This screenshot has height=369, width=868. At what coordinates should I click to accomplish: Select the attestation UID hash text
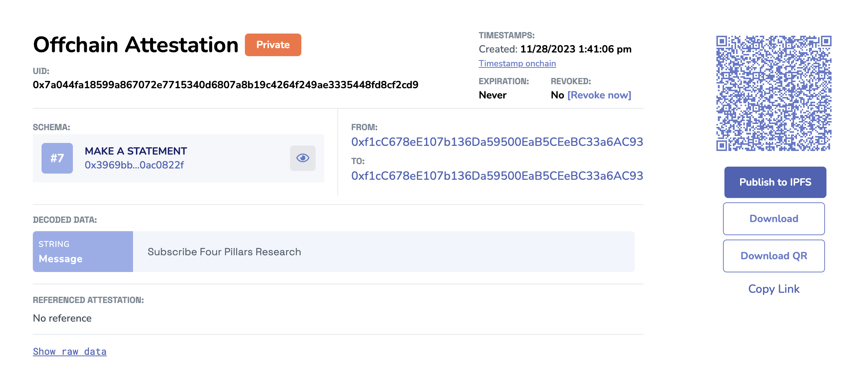[x=225, y=85]
